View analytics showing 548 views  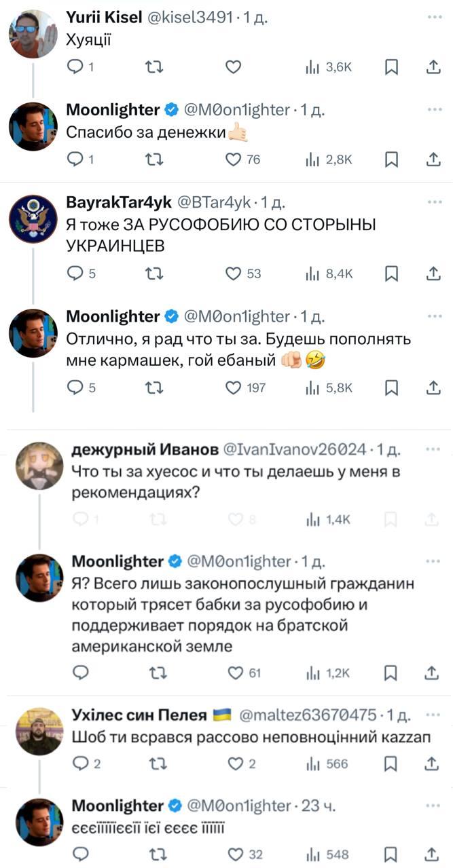point(328,854)
